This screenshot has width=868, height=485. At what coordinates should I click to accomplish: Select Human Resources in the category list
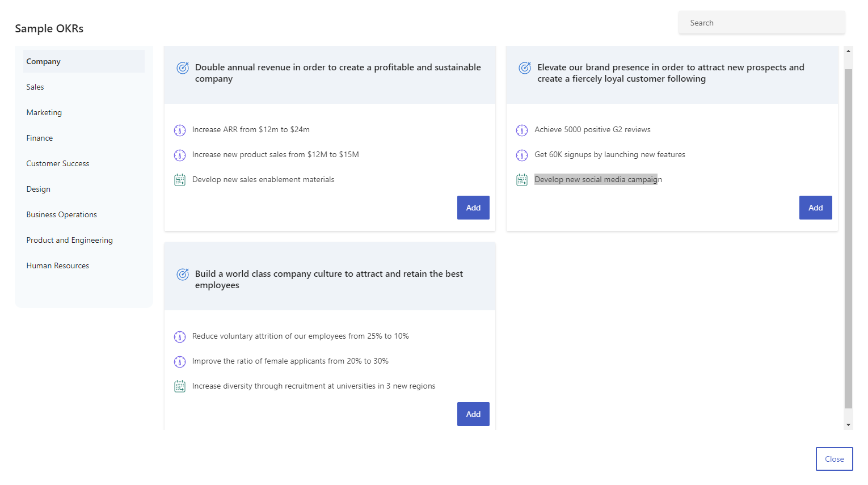coord(58,265)
